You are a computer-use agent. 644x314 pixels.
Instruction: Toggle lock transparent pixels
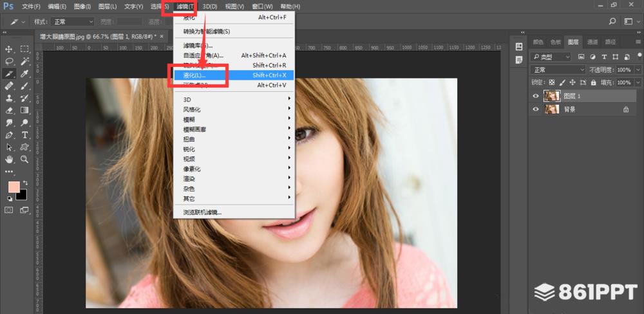tap(552, 82)
